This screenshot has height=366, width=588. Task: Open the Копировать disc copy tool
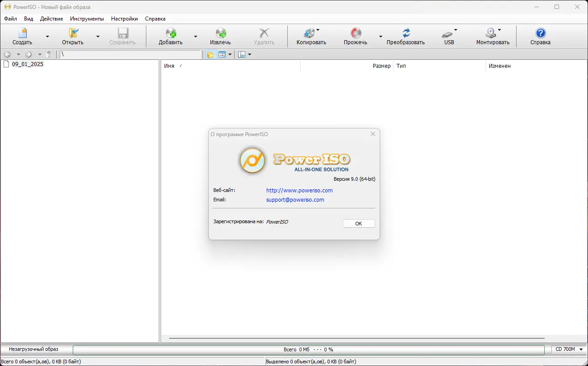[x=309, y=33]
